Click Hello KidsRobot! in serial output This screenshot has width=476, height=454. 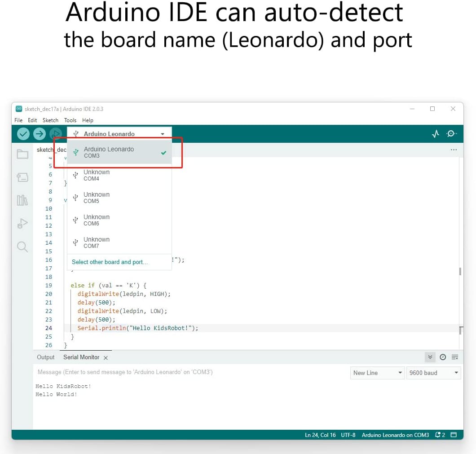[63, 386]
